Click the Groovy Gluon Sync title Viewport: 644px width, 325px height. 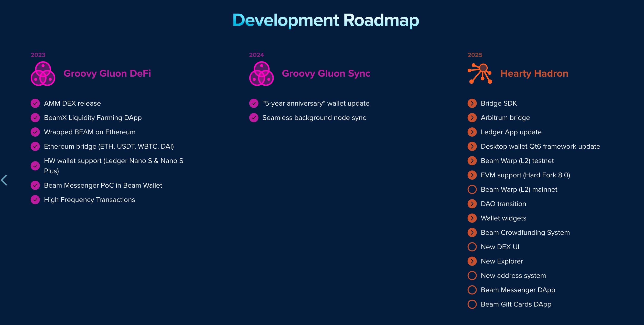point(326,74)
